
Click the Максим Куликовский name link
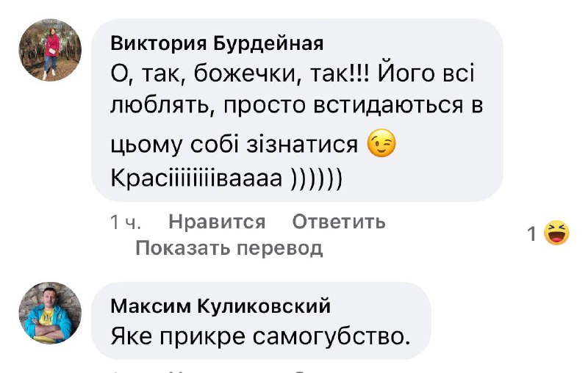[221, 305]
